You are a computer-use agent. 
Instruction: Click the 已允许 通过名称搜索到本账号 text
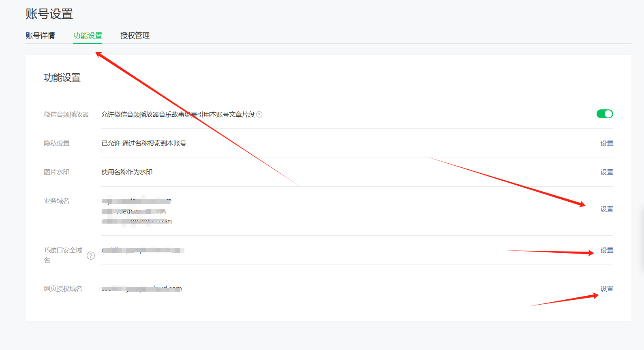(x=143, y=143)
